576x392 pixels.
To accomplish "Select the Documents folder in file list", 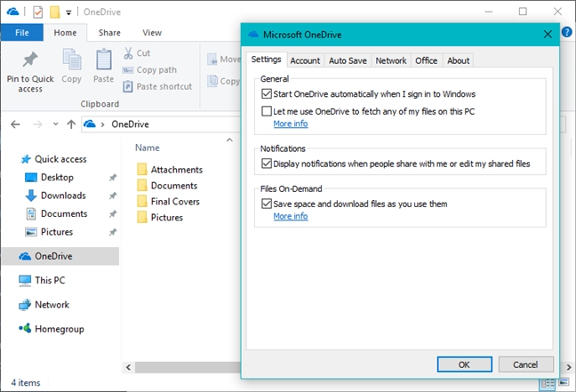I will coord(167,186).
